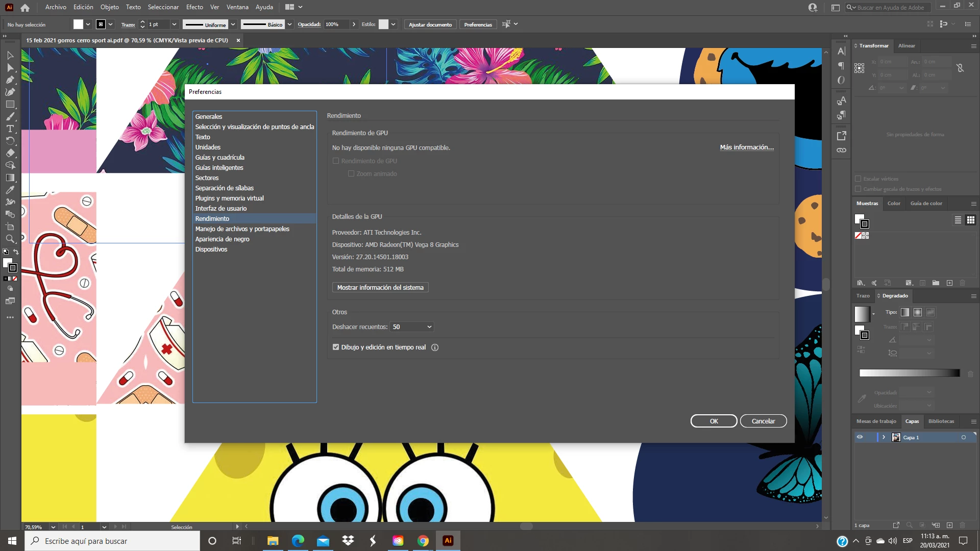Viewport: 980px width, 551px height.
Task: Open the Opacidad dropdown arrow
Action: [x=354, y=24]
